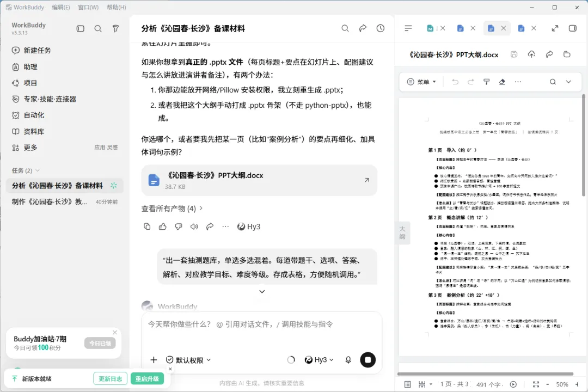Add attachment with the plus icon
Image resolution: width=588 pixels, height=392 pixels.
pos(154,360)
